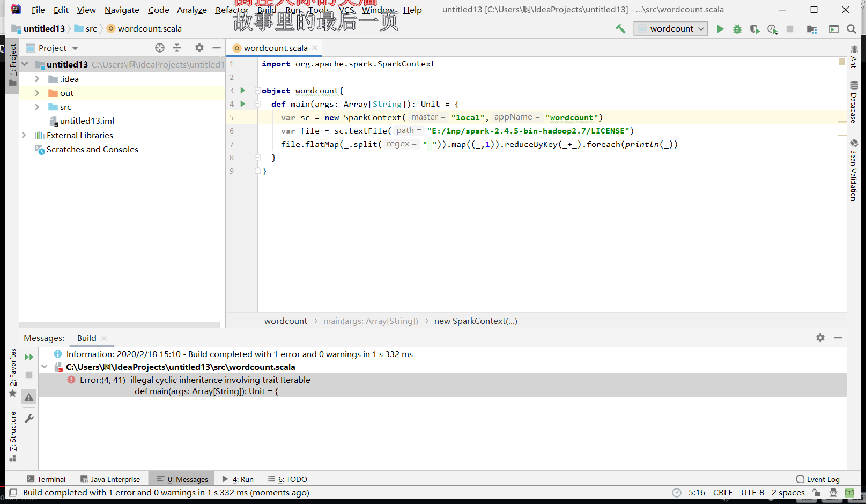Click the green Run button in toolbar
This screenshot has width=866, height=504.
pyautogui.click(x=720, y=29)
